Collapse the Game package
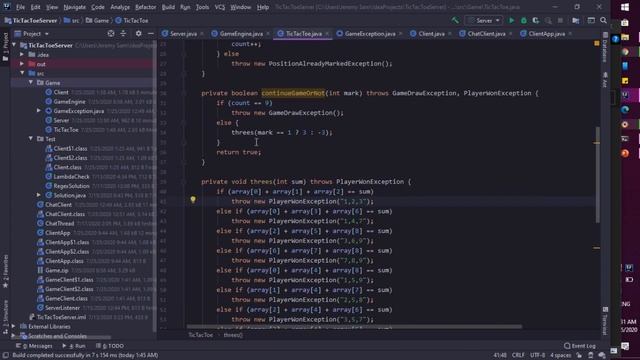640x360 pixels. pyautogui.click(x=31, y=82)
